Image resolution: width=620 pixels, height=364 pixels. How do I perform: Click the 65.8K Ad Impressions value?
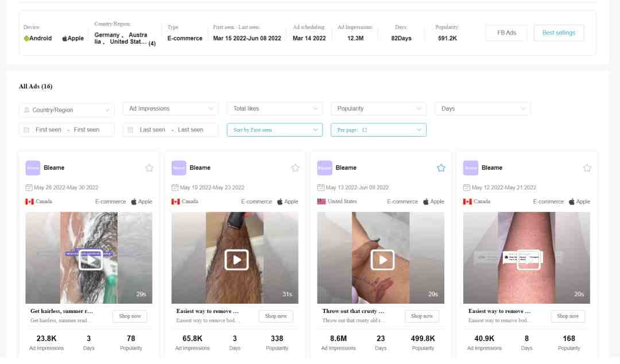[x=192, y=339]
